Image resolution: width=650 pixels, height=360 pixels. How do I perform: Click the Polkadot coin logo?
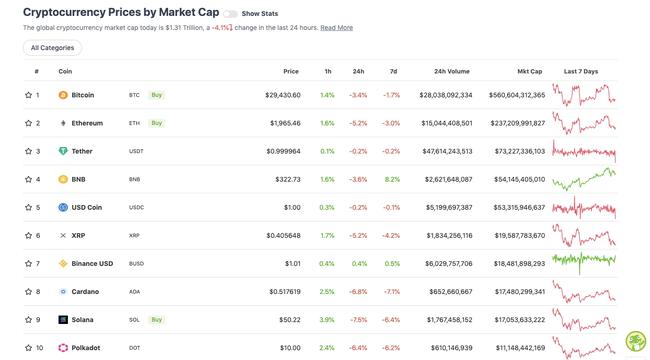(x=63, y=348)
